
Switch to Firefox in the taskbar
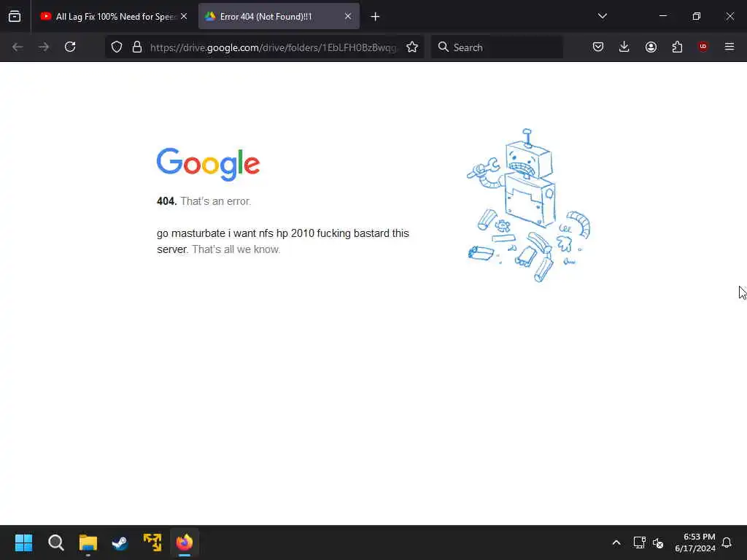pos(185,542)
